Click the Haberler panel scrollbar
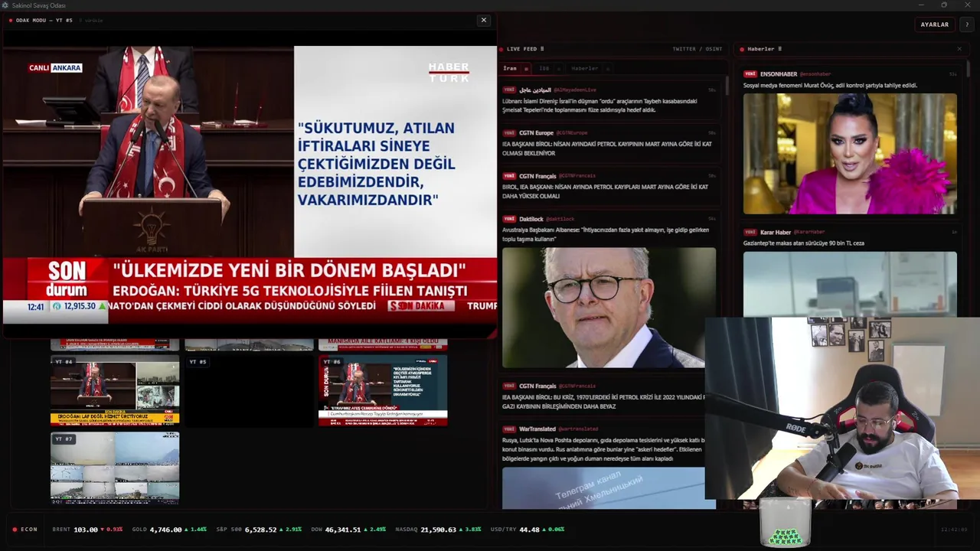 pos(968,70)
